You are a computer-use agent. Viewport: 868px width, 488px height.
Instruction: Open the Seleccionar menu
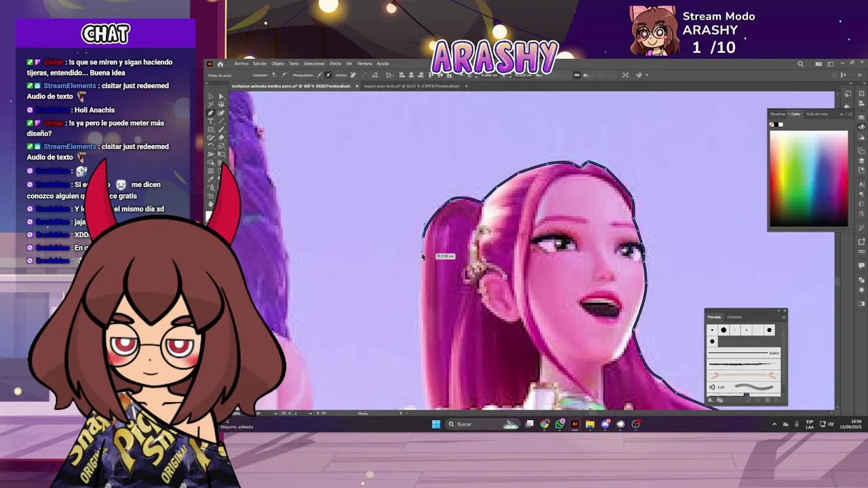314,64
